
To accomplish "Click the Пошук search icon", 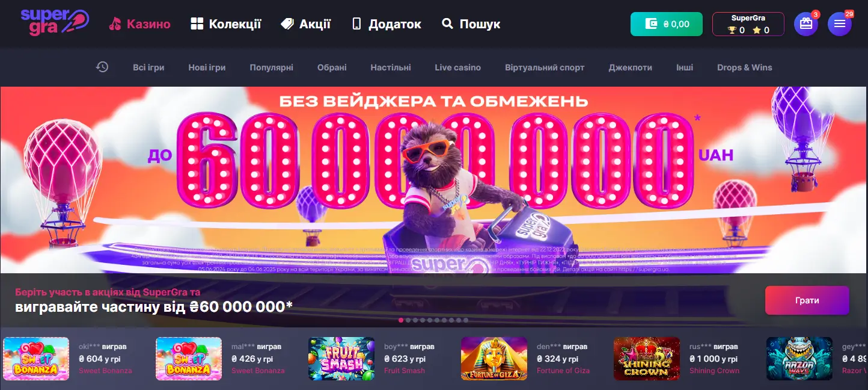I will point(447,24).
